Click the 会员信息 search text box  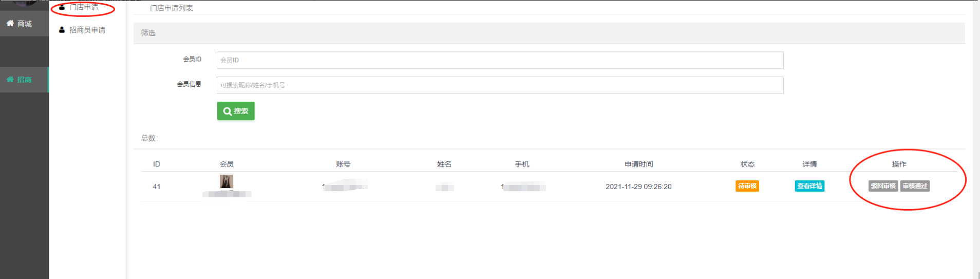coord(499,85)
